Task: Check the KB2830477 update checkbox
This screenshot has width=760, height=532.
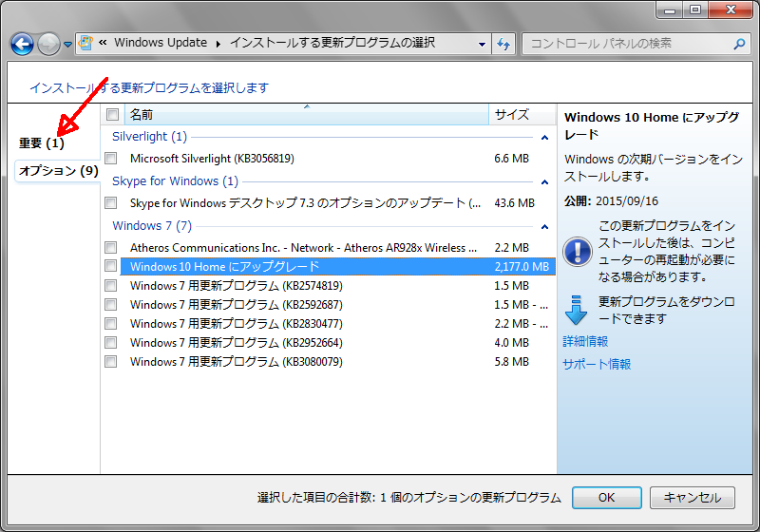Action: 111,323
